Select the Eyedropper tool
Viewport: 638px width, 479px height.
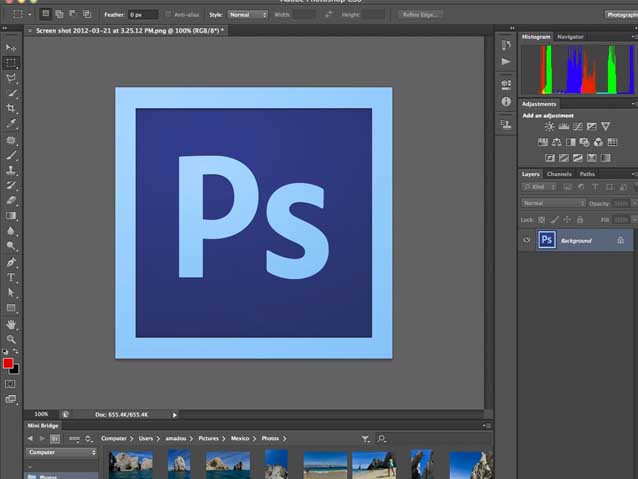tap(11, 123)
